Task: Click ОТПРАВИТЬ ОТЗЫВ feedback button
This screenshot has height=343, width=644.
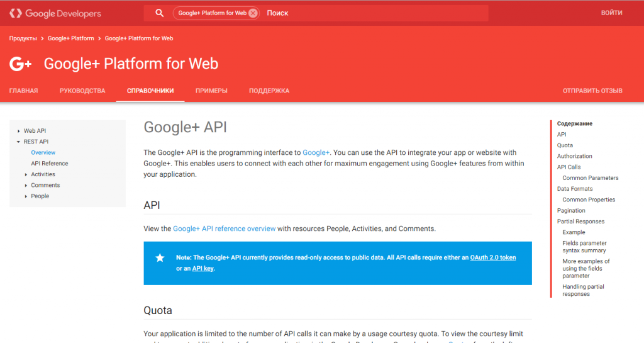Action: (x=592, y=91)
